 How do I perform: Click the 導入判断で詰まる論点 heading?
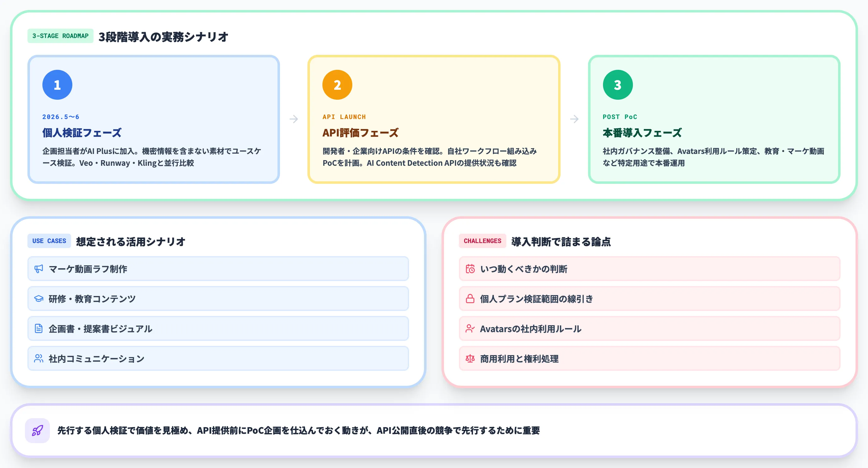[561, 241]
